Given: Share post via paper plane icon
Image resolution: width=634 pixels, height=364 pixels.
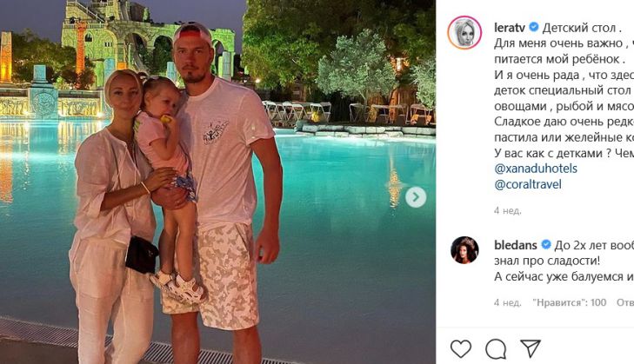Looking at the screenshot, I should tap(531, 348).
